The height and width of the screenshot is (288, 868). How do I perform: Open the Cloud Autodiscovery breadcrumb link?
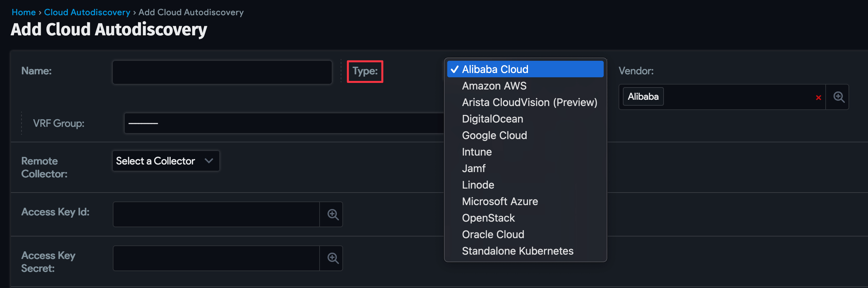tap(87, 12)
